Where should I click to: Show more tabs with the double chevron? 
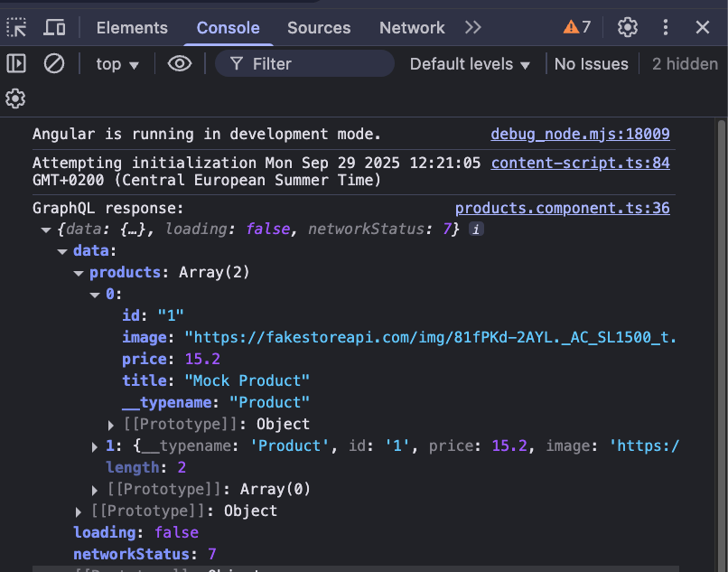coord(472,27)
